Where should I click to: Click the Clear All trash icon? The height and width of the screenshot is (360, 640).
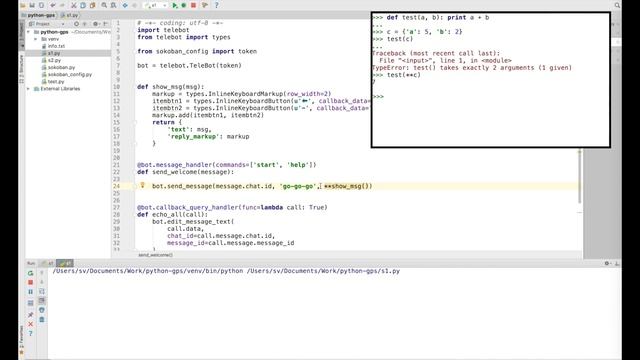(x=42, y=320)
